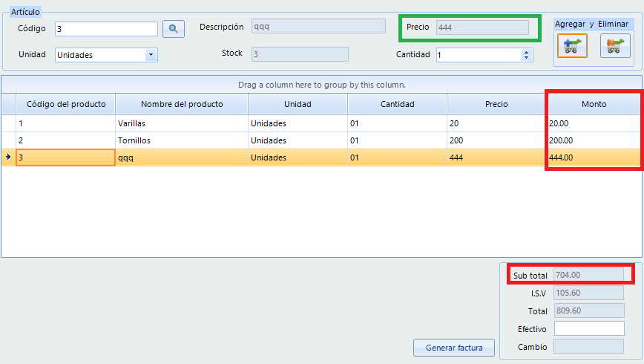Viewport: 644px width, 364px height.
Task: Sort by Nombre del producto column header
Action: [182, 104]
